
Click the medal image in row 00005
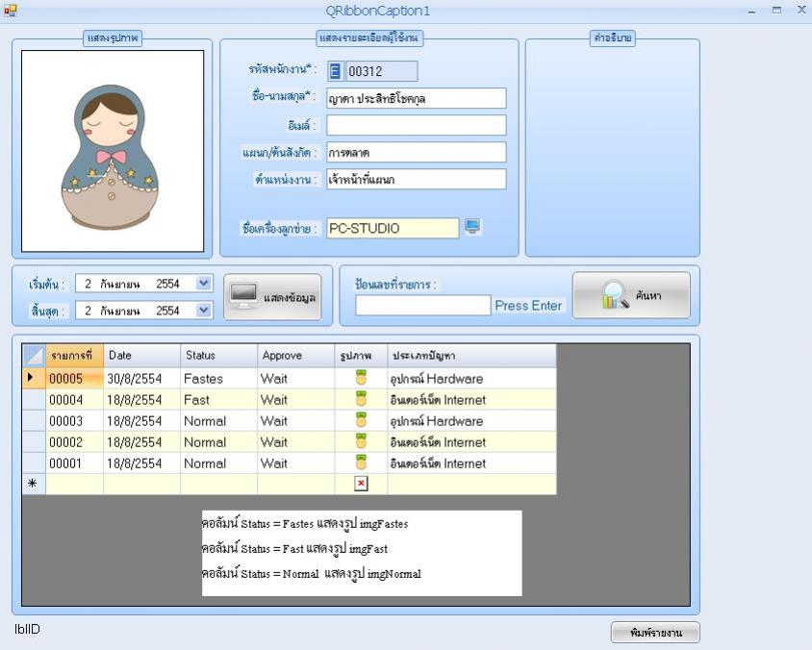click(x=361, y=377)
